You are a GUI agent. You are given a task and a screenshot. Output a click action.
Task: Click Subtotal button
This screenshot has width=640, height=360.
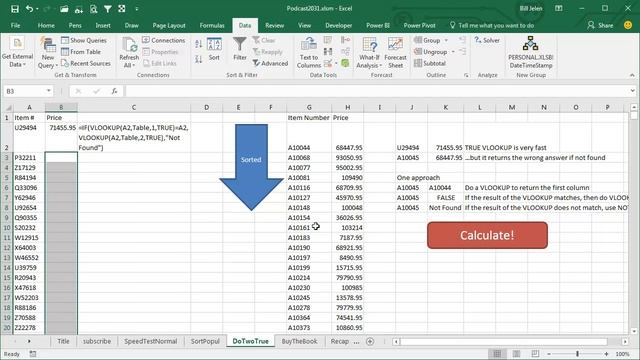point(430,63)
